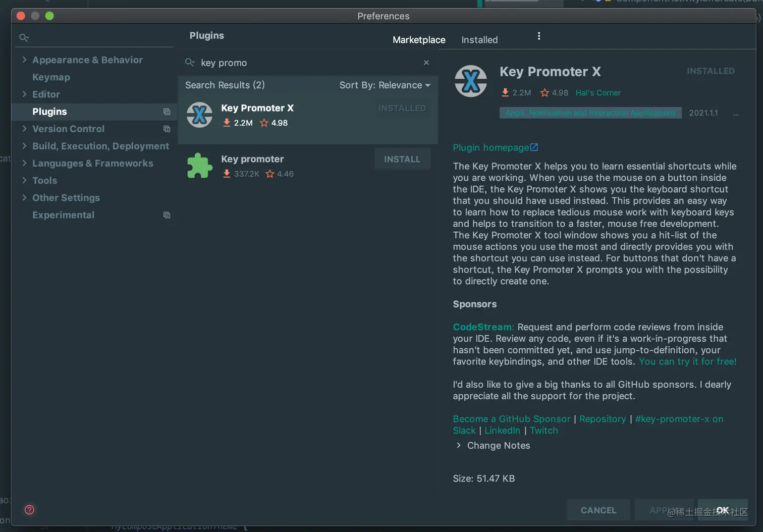Clear the plugin search field with X
Viewport: 763px width, 532px height.
[x=426, y=63]
